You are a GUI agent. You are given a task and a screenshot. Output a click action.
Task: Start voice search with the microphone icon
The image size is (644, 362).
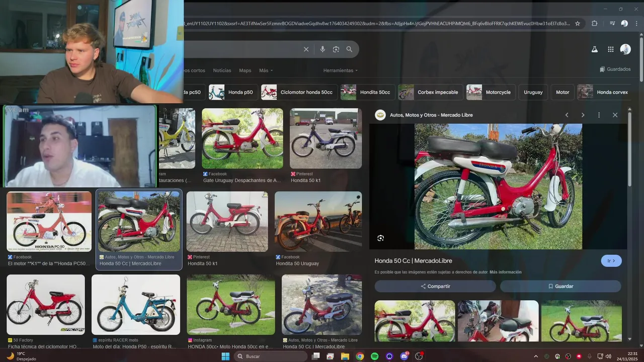[323, 49]
